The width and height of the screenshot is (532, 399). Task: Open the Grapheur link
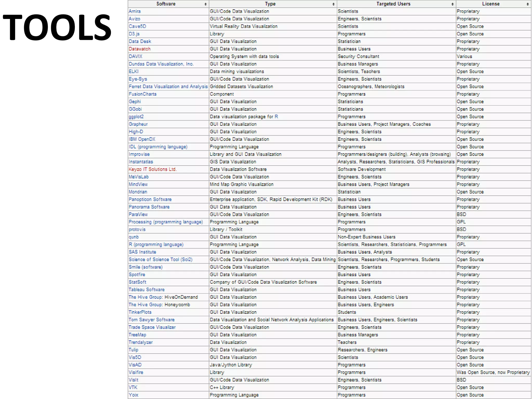tap(138, 124)
